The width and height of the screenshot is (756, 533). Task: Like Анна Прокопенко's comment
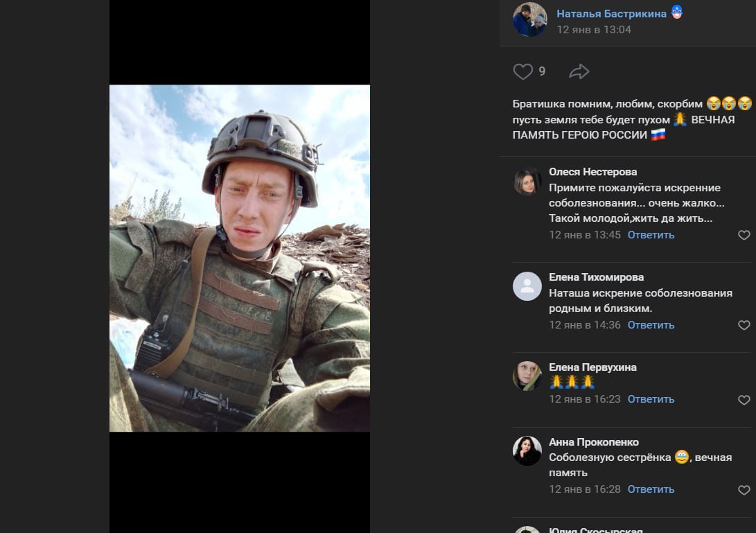point(744,490)
